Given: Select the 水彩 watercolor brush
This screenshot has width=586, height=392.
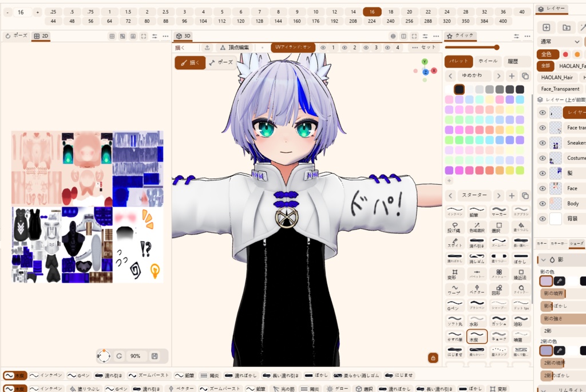Looking at the screenshot, I should [x=477, y=320].
